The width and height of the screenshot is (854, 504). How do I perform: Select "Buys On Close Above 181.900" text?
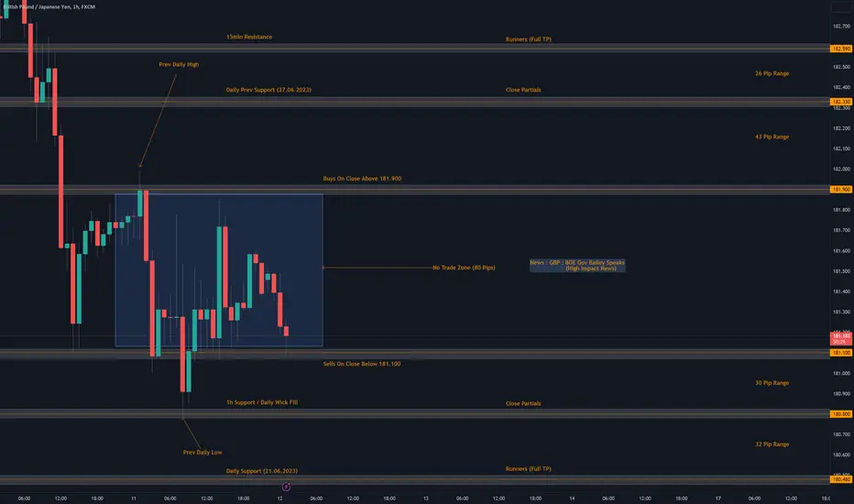pyautogui.click(x=362, y=179)
